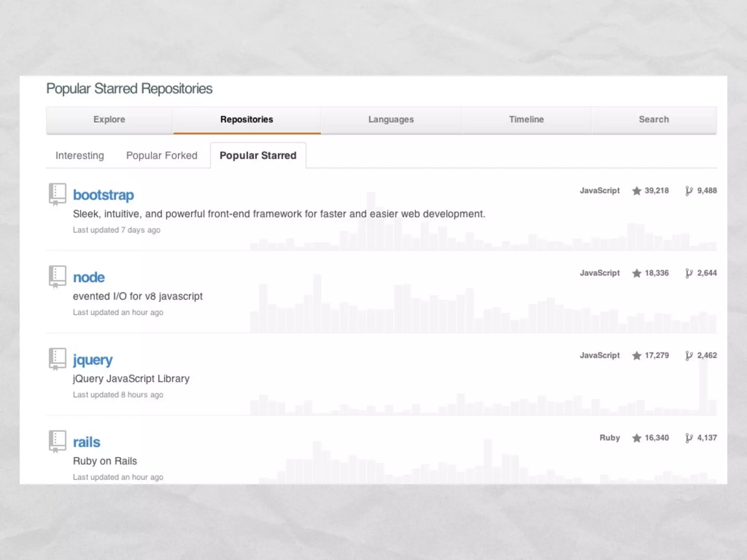Click rails star count 16,340
Screen dimensions: 747x560
coord(657,438)
